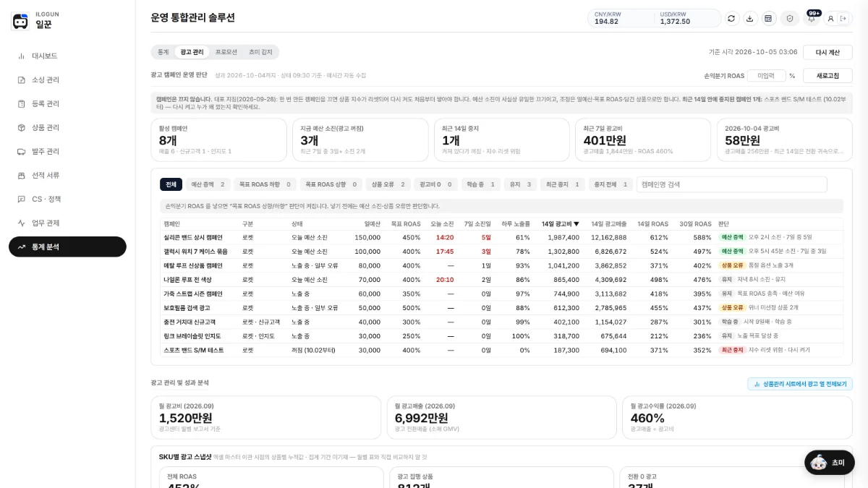This screenshot has height=488, width=868.
Task: Switch to the 프로모션 tab
Action: coord(226,52)
